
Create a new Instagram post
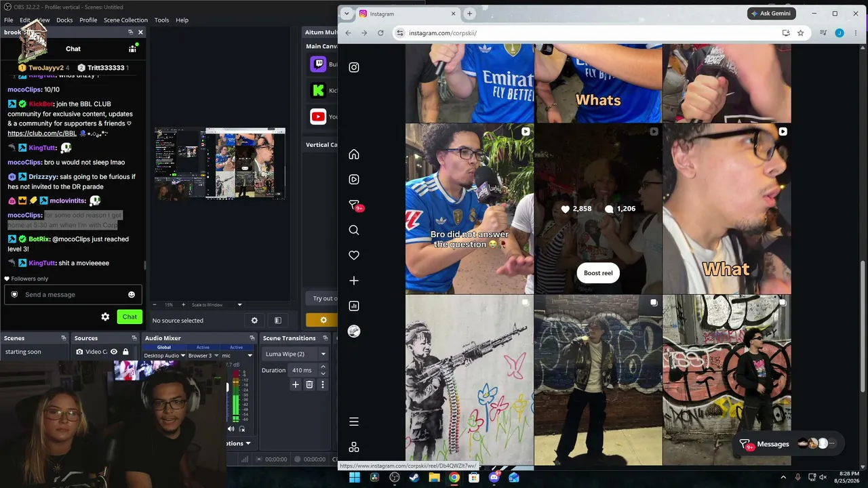pos(354,281)
